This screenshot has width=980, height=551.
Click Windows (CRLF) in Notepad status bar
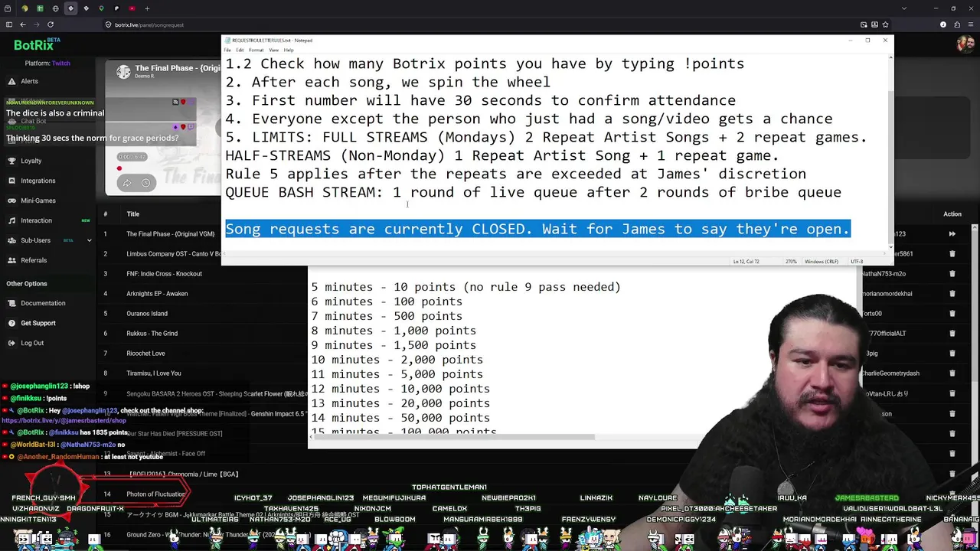click(x=821, y=262)
